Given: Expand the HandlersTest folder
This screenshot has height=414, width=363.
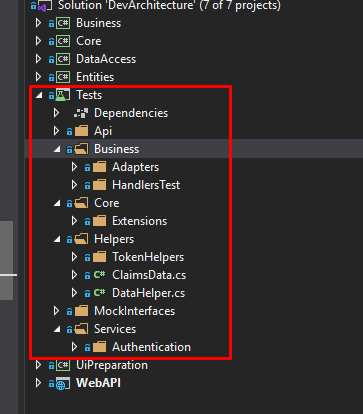Looking at the screenshot, I should click(x=74, y=185).
